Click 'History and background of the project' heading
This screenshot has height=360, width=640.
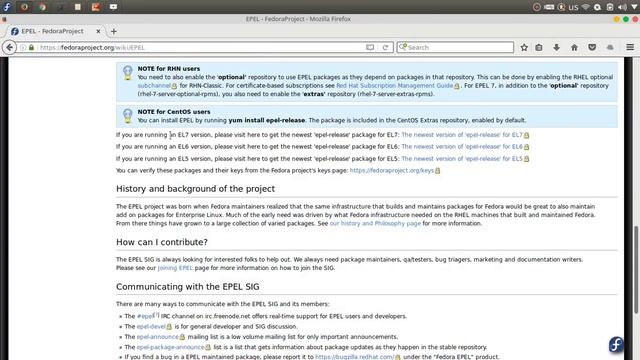pos(195,189)
